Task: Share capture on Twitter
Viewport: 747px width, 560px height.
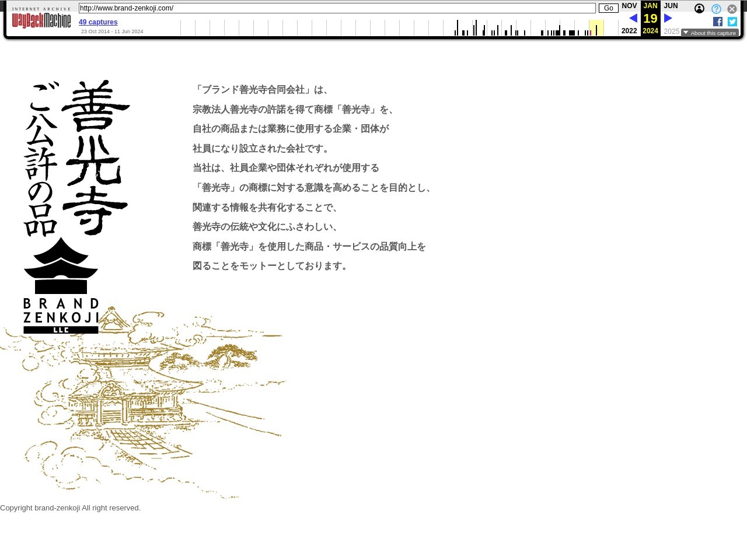Action: tap(732, 22)
